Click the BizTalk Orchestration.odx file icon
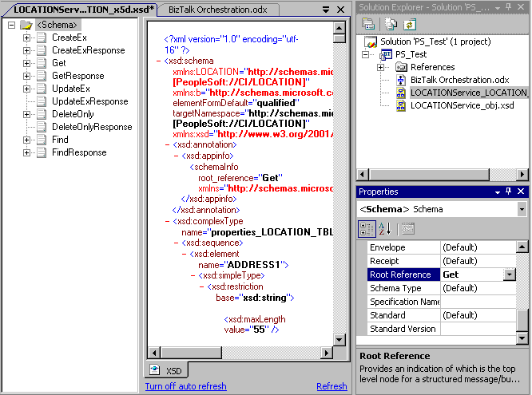This screenshot has height=395, width=532. pyautogui.click(x=401, y=80)
